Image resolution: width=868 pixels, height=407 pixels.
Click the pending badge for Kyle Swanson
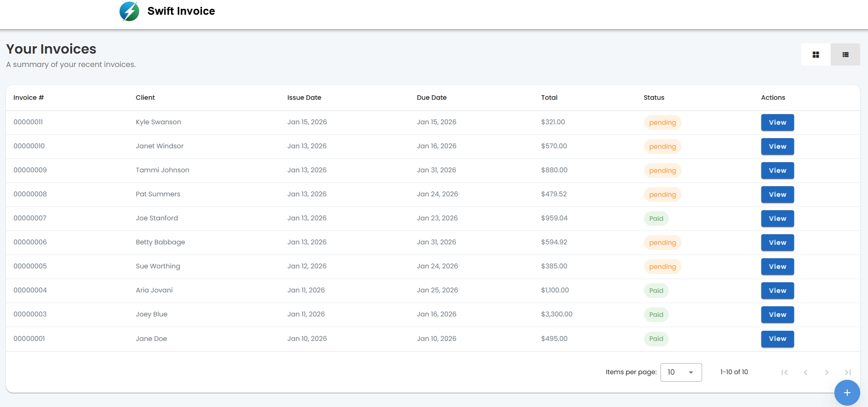tap(662, 122)
